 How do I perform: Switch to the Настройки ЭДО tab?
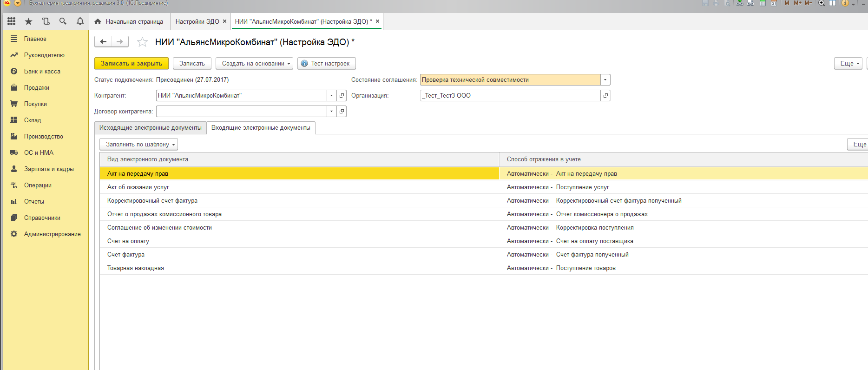click(x=197, y=22)
